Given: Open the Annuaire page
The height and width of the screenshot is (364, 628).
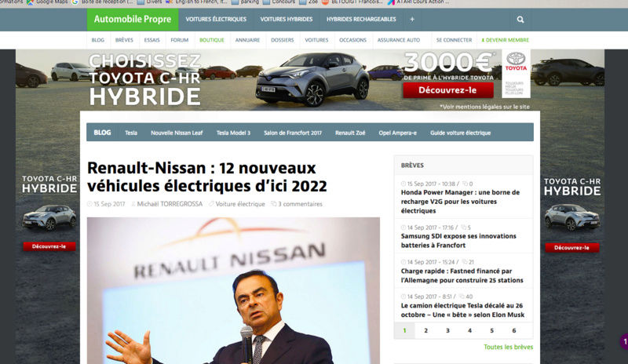Looking at the screenshot, I should click(x=247, y=40).
